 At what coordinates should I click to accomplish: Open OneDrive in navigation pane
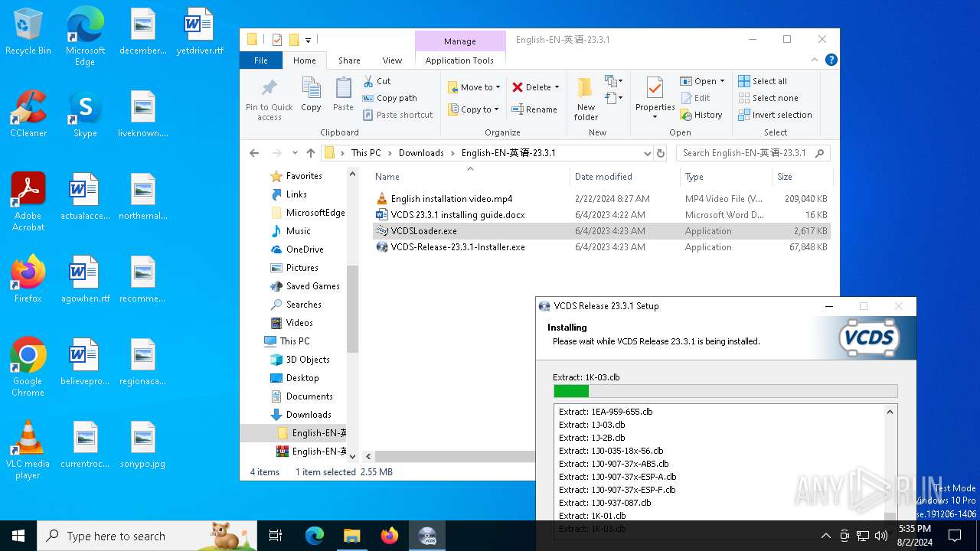[304, 249]
